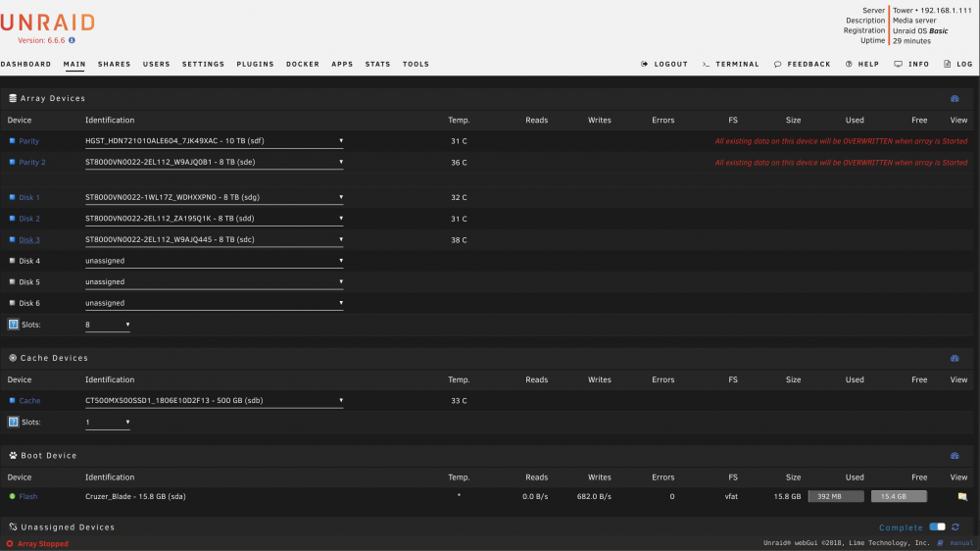The height and width of the screenshot is (551, 980).
Task: Click the Cache device status indicator
Action: pyautogui.click(x=12, y=400)
